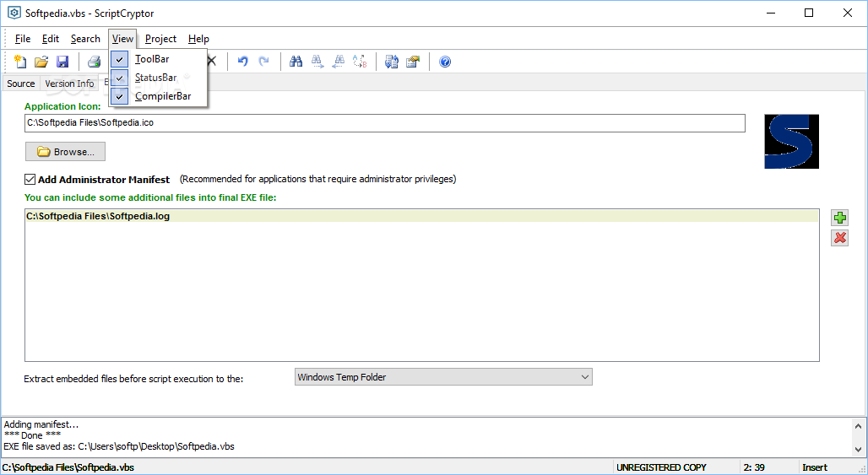868x475 pixels.
Task: Open project options toolbar icon
Action: click(x=413, y=62)
